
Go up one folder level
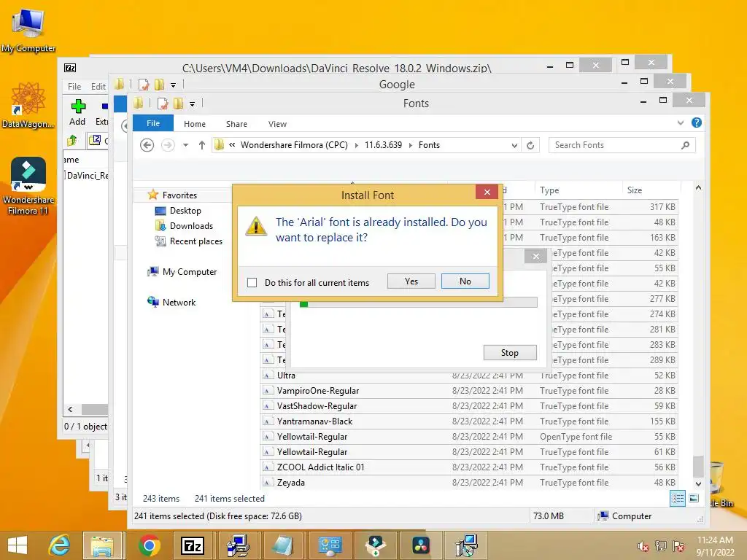[x=201, y=145]
